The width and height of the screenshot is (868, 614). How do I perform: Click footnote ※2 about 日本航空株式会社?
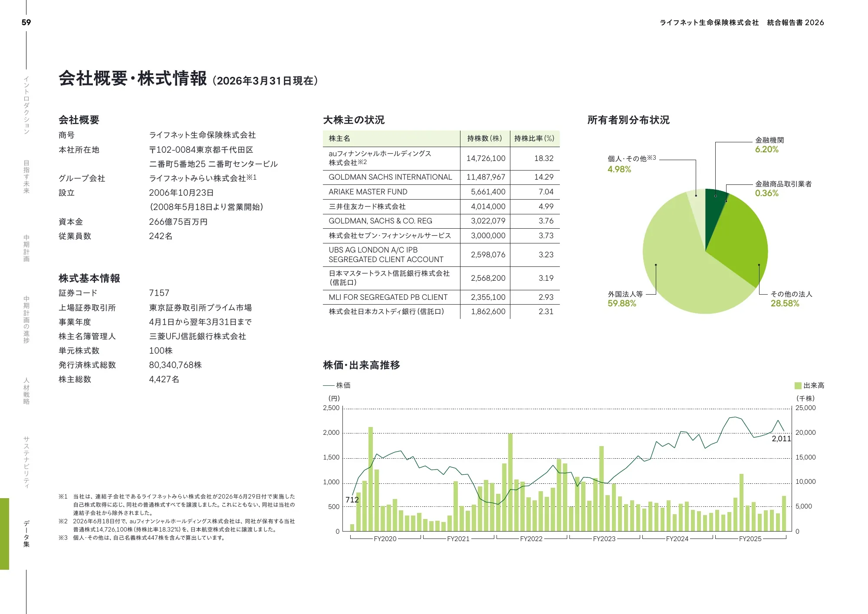(x=177, y=525)
